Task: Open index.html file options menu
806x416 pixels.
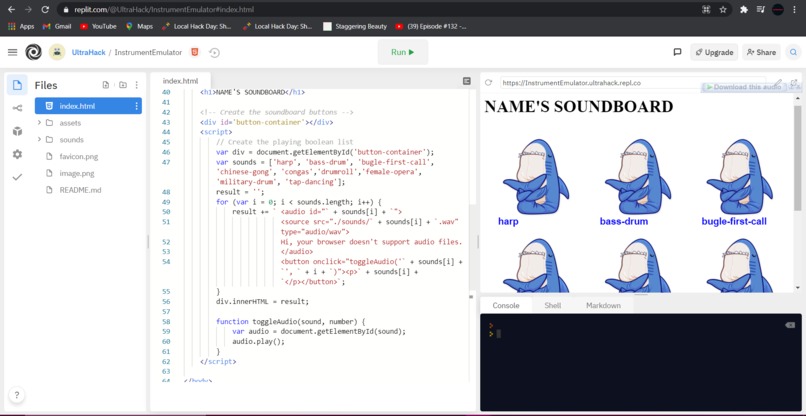Action: coord(136,106)
